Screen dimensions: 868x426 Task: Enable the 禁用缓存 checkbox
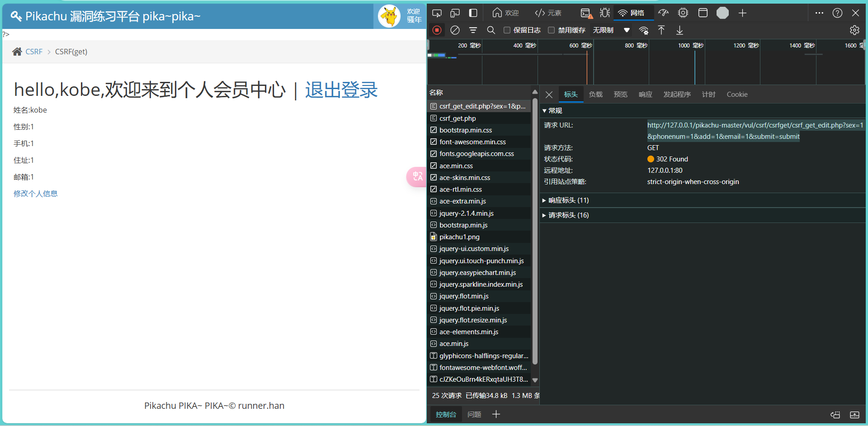pos(552,30)
